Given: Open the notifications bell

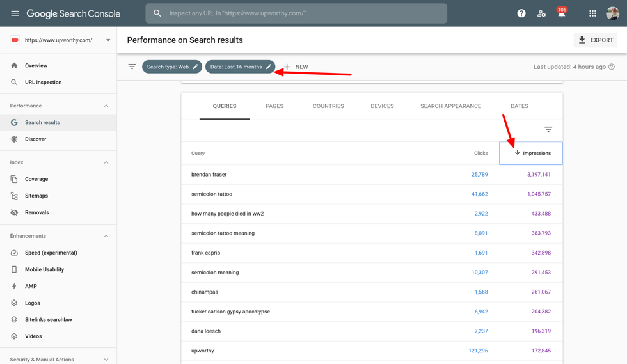Looking at the screenshot, I should click(x=561, y=14).
